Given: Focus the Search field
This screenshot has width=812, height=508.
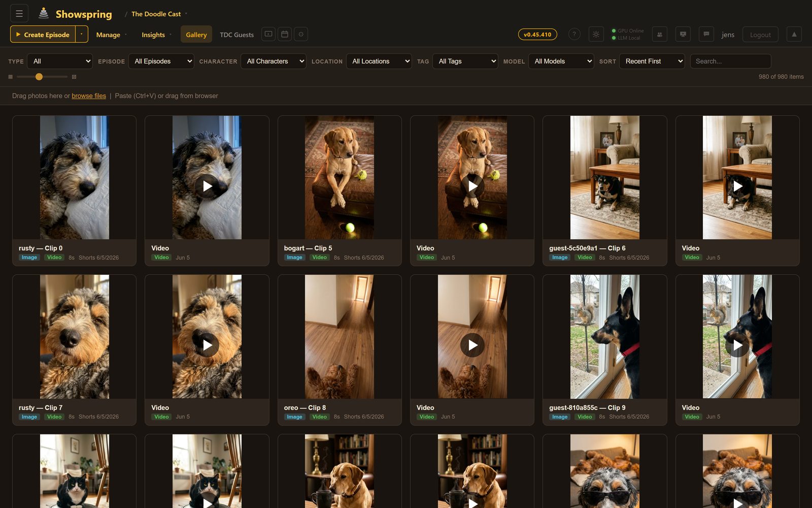Looking at the screenshot, I should [x=731, y=61].
